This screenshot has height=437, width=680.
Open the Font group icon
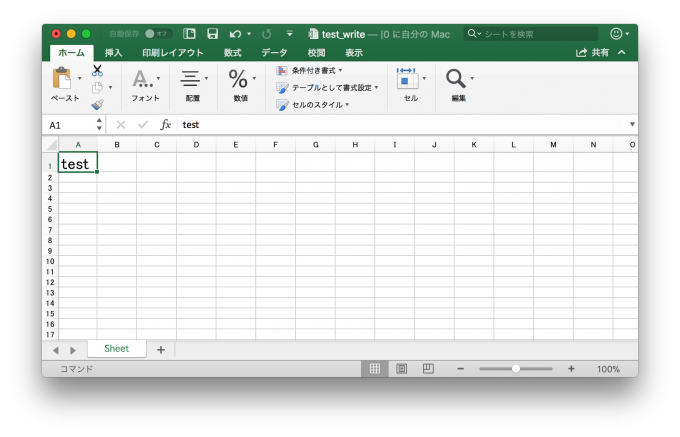click(x=142, y=78)
